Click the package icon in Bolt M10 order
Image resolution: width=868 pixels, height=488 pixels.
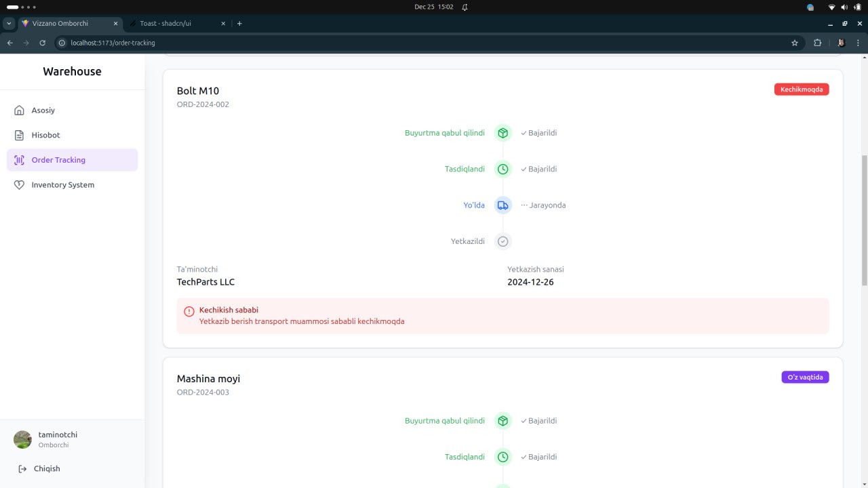(502, 133)
